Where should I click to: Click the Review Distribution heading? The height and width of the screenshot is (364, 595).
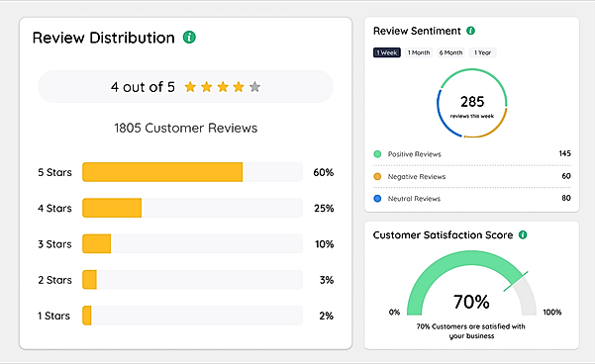[103, 38]
